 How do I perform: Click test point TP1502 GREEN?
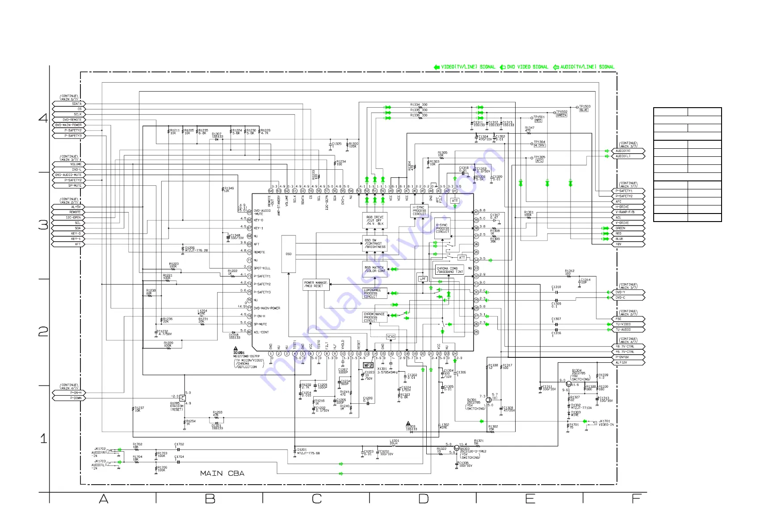(561, 113)
